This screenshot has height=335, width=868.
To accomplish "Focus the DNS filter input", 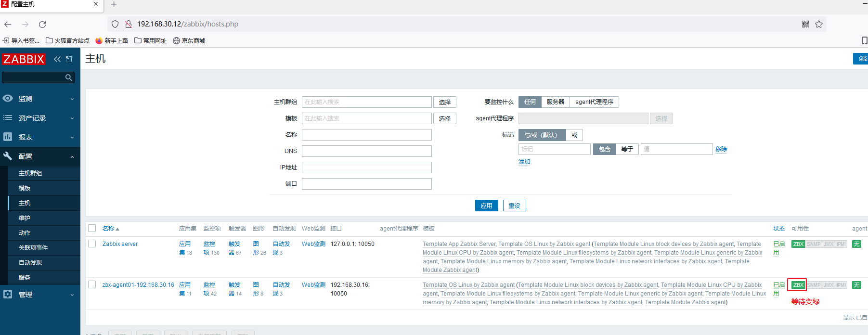I will [x=367, y=151].
